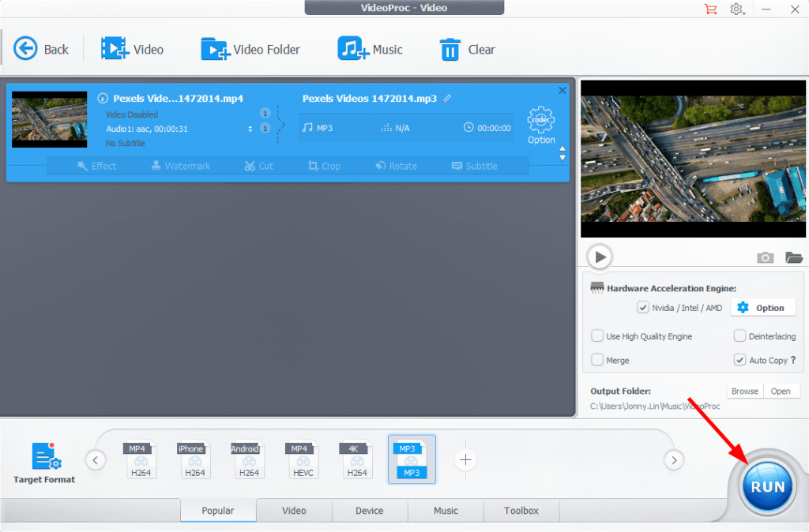Clear the file list with trash icon

point(467,50)
